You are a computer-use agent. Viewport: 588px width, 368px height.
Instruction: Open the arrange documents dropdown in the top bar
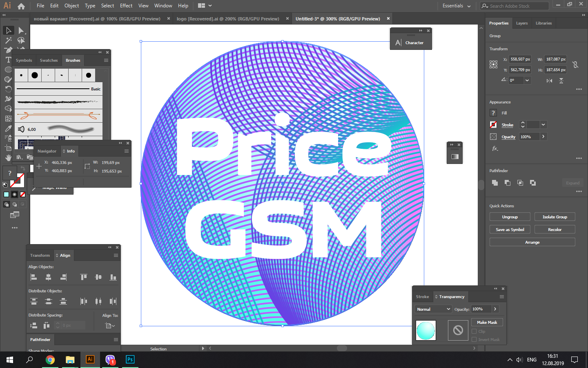point(205,6)
